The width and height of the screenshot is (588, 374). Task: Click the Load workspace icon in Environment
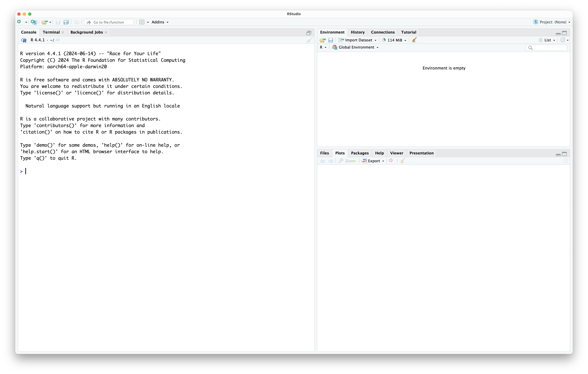322,40
